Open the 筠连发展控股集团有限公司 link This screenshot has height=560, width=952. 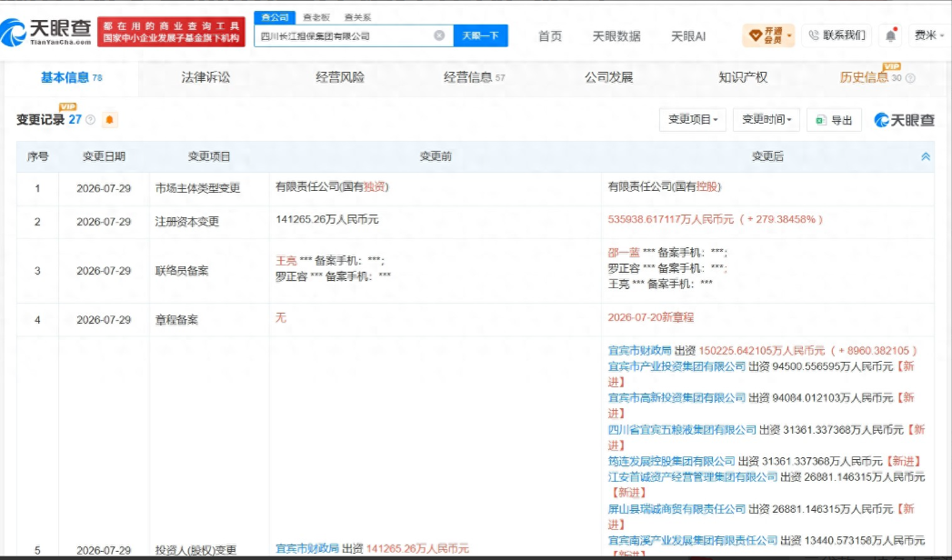(x=671, y=462)
